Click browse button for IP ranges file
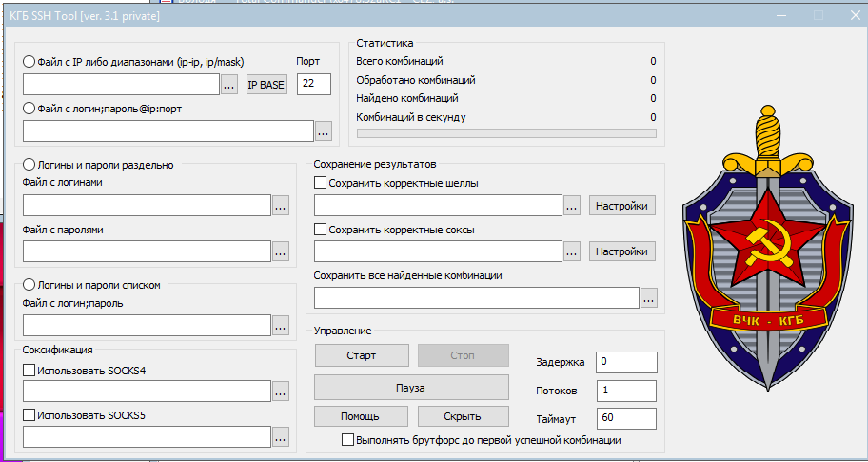 coord(229,85)
